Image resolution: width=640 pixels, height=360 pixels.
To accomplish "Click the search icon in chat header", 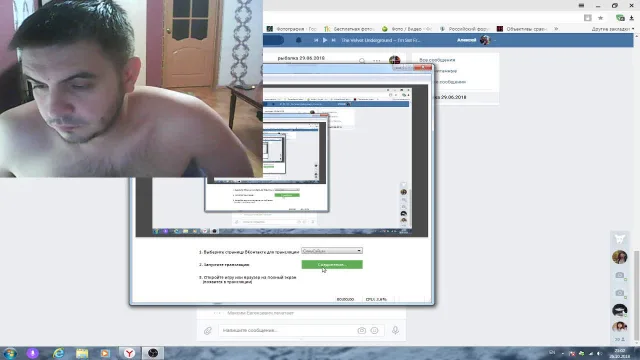I will (x=362, y=61).
